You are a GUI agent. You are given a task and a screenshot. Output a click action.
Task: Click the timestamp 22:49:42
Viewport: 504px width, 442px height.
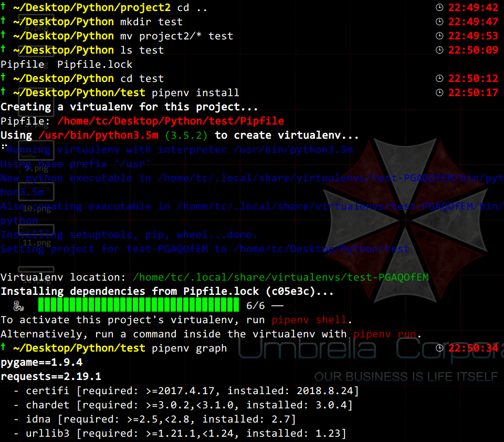(x=473, y=7)
